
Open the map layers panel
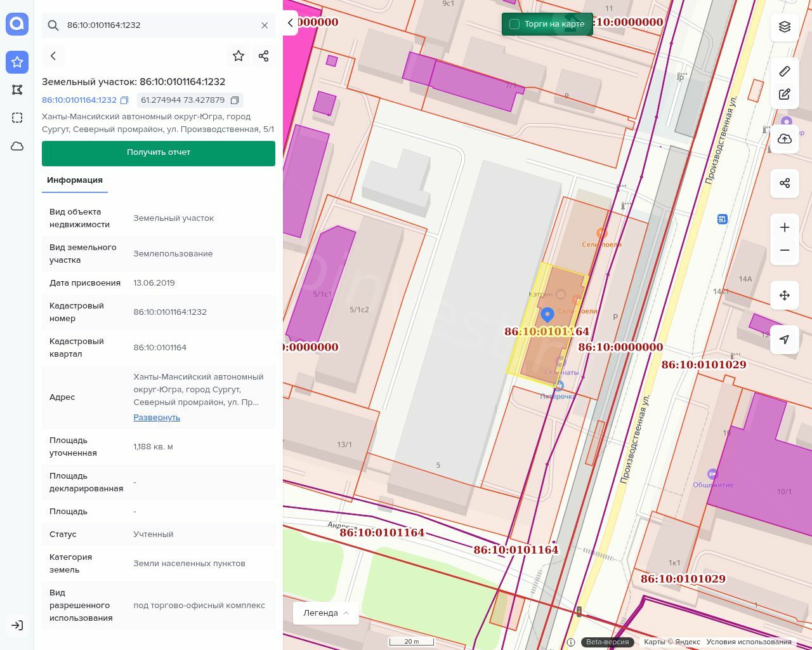pos(785,27)
